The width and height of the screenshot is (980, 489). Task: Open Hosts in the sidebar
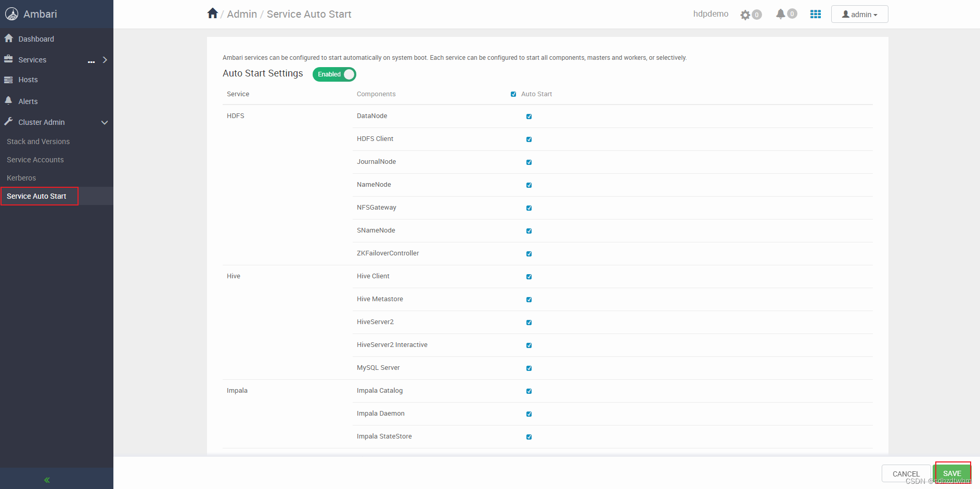[28, 80]
